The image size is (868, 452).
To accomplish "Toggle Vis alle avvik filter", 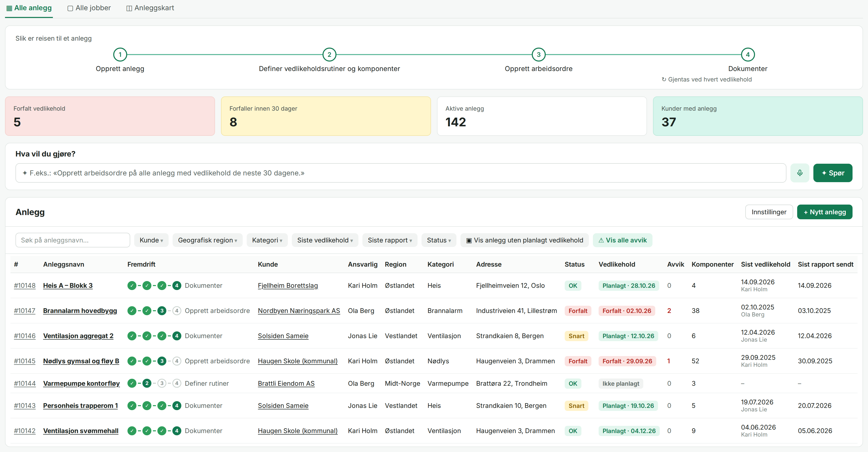I will click(622, 240).
